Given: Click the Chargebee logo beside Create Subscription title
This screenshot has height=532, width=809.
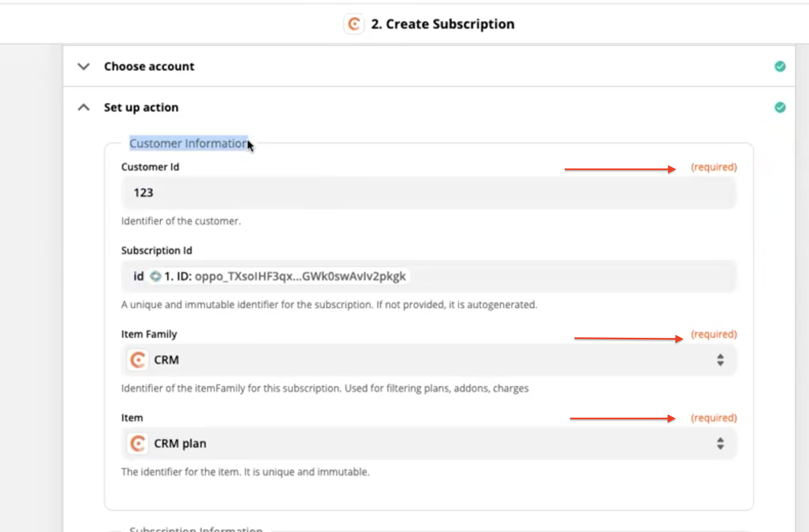Looking at the screenshot, I should click(x=354, y=24).
